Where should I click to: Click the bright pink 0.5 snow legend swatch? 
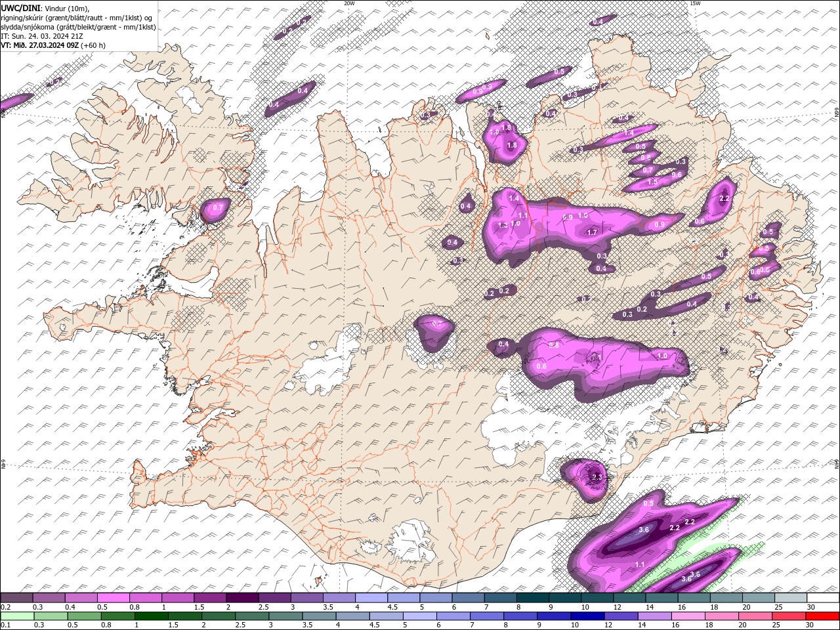click(113, 598)
